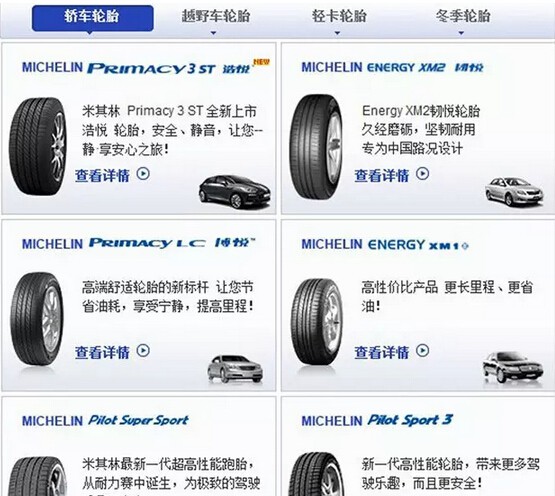Open 查看详情 link for Energy XM2 韧悦

(x=382, y=176)
